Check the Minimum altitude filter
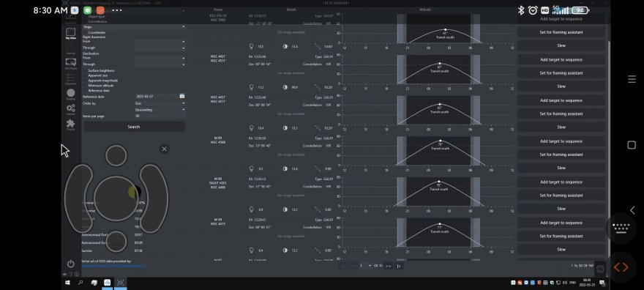The image size is (644, 290). pos(86,86)
